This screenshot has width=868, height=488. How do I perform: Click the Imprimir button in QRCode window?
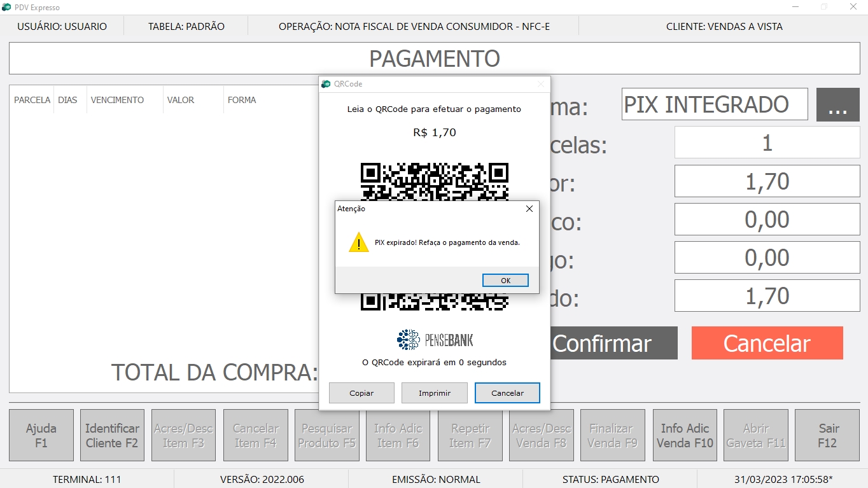[435, 393]
